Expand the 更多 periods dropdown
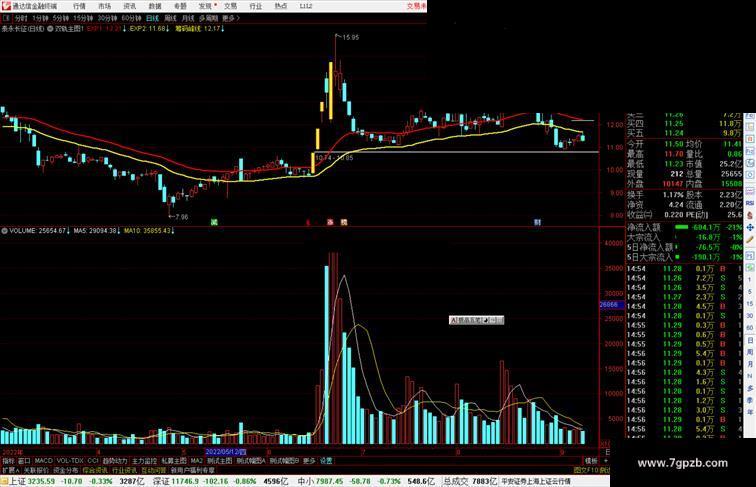 click(x=230, y=18)
